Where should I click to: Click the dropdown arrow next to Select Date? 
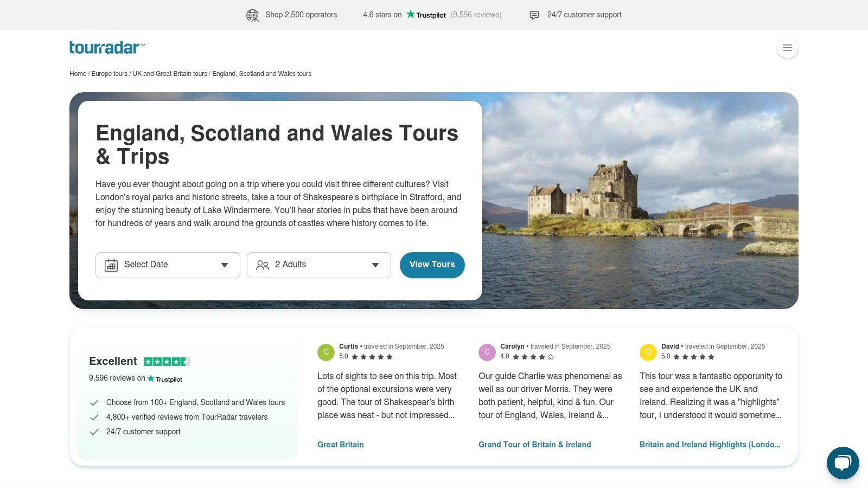point(224,265)
